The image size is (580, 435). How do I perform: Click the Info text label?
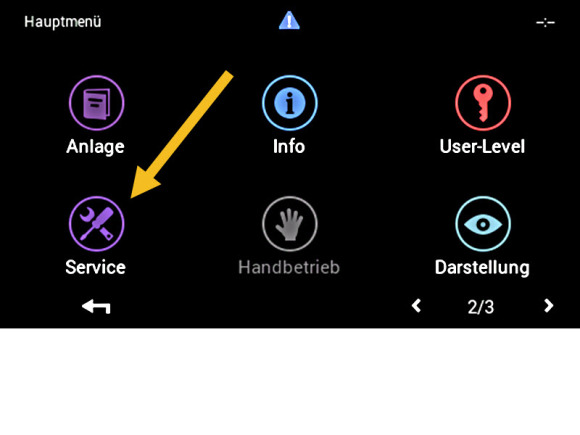coord(289,146)
